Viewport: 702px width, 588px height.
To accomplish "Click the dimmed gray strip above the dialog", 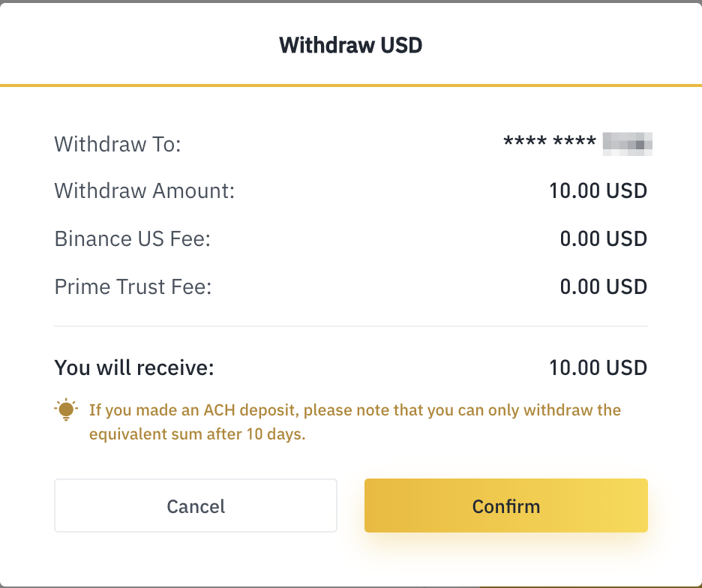I will [350, 1].
